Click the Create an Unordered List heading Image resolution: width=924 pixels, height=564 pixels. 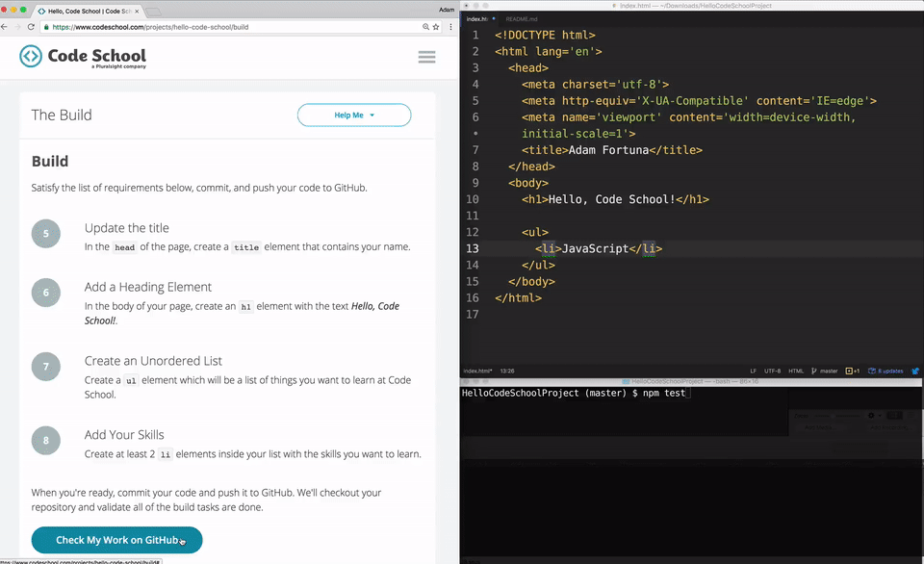coord(153,361)
